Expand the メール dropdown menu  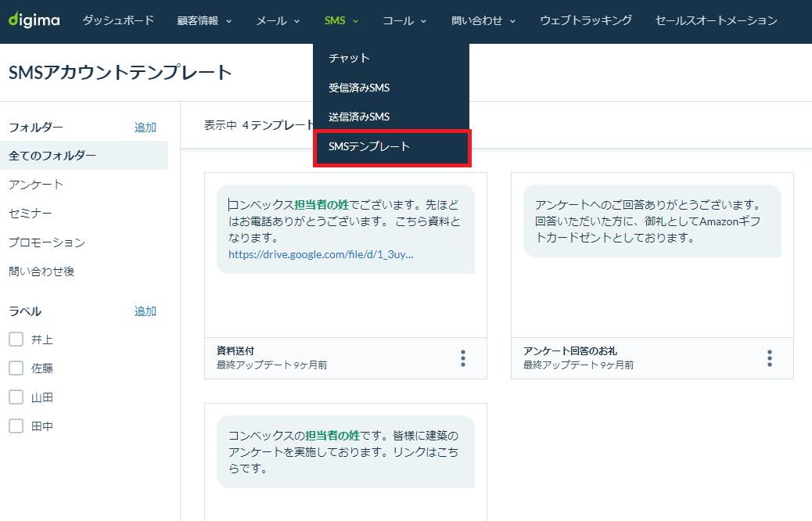tap(278, 20)
